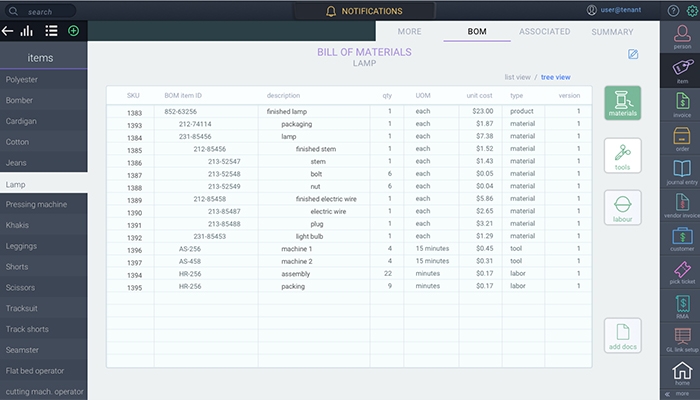Click the edit BOM pencil icon
This screenshot has width=700, height=400.
click(632, 54)
